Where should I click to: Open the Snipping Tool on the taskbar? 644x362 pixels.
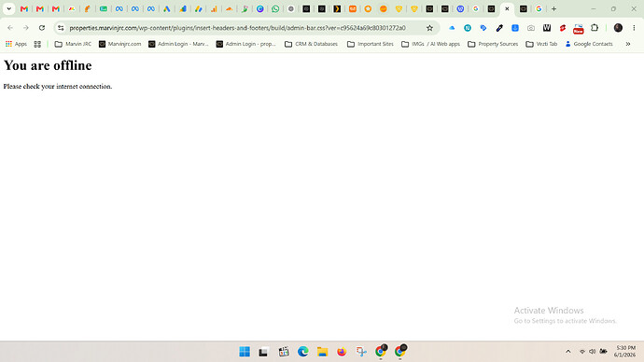[x=361, y=352]
